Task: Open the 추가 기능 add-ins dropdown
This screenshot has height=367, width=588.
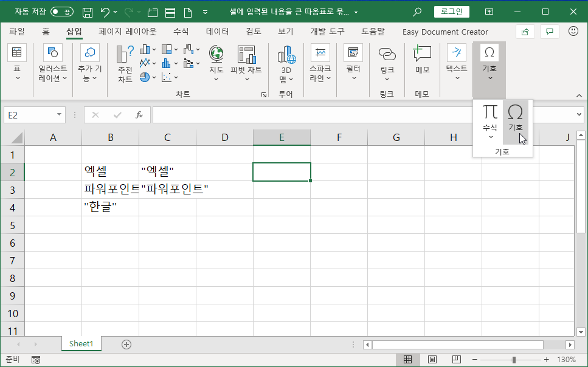Action: [90, 63]
